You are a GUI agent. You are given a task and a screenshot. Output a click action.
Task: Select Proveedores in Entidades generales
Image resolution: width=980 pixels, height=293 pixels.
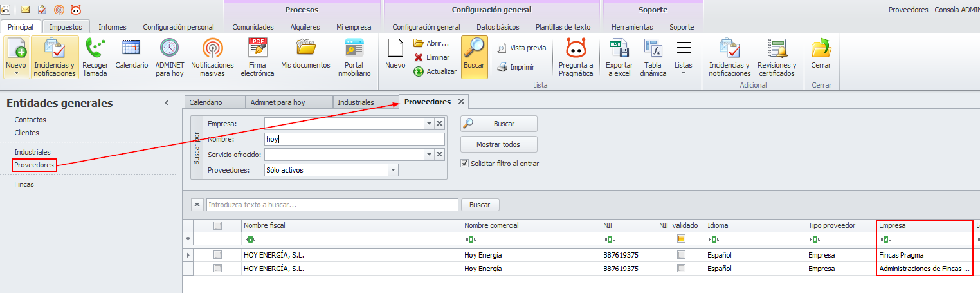coord(33,165)
